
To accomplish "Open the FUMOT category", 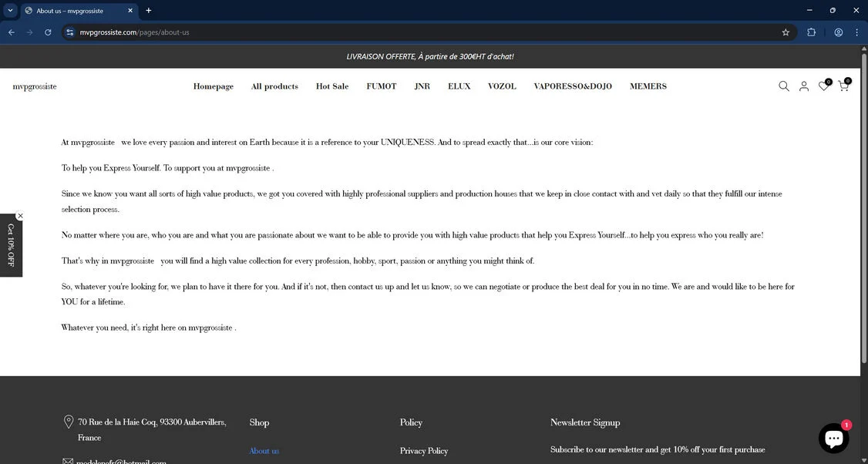I will (382, 86).
